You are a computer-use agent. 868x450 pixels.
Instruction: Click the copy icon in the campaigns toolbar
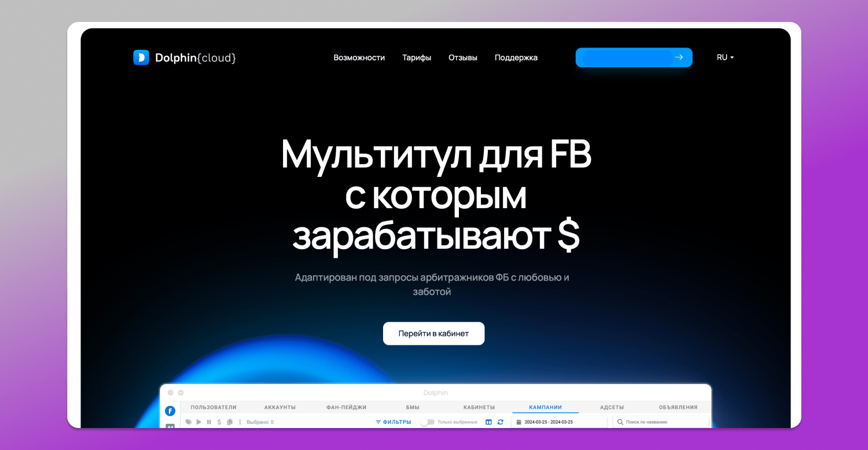229,422
